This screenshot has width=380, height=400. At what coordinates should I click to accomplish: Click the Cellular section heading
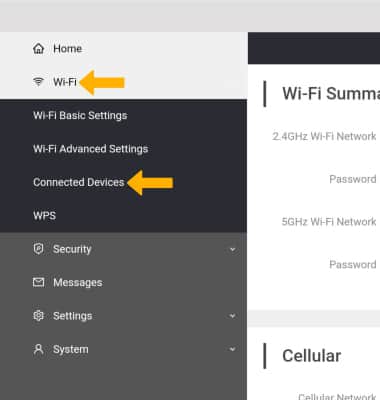point(312,356)
